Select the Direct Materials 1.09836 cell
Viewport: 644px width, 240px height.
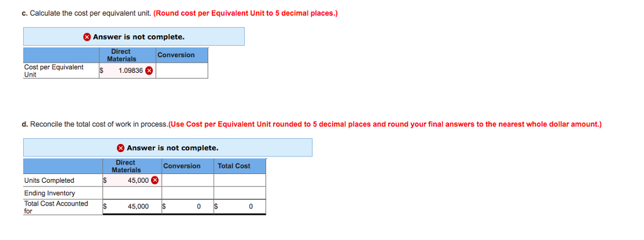(x=127, y=70)
